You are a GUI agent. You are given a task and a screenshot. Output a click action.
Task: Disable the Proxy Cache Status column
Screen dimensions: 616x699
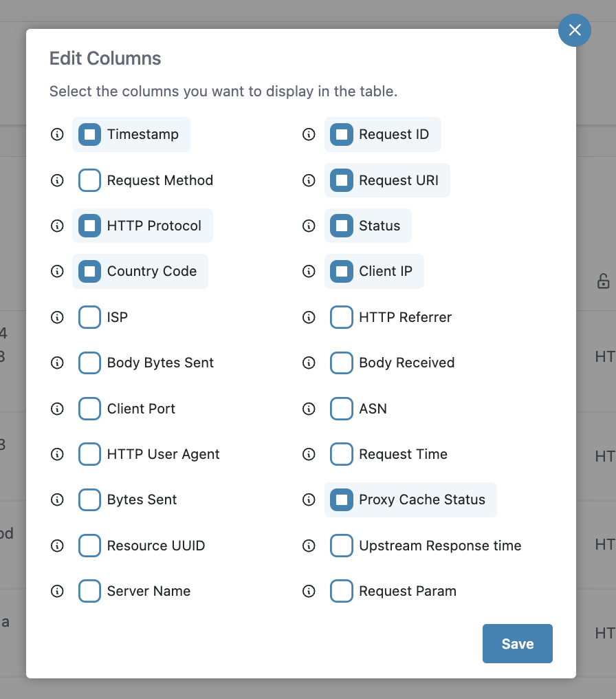[342, 499]
